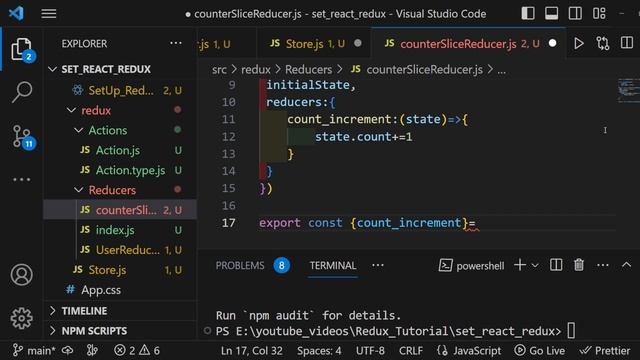Show additional activity bar views ellipsis
This screenshot has width=640, height=360.
(22, 179)
